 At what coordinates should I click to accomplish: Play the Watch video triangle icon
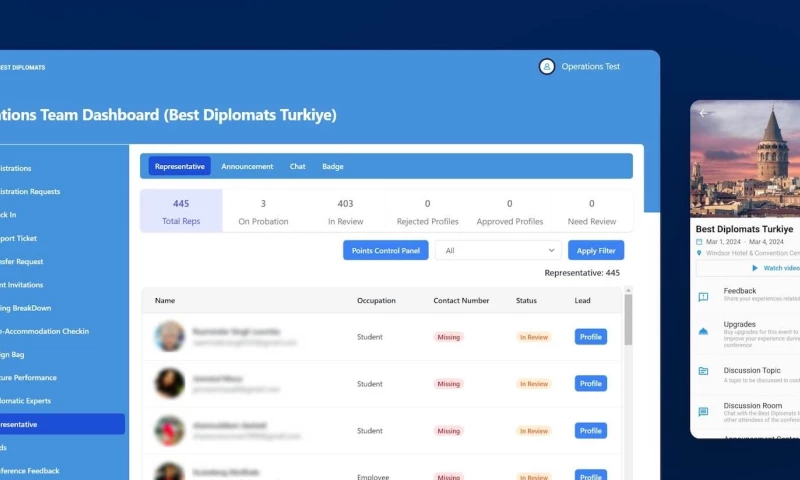[x=755, y=268]
